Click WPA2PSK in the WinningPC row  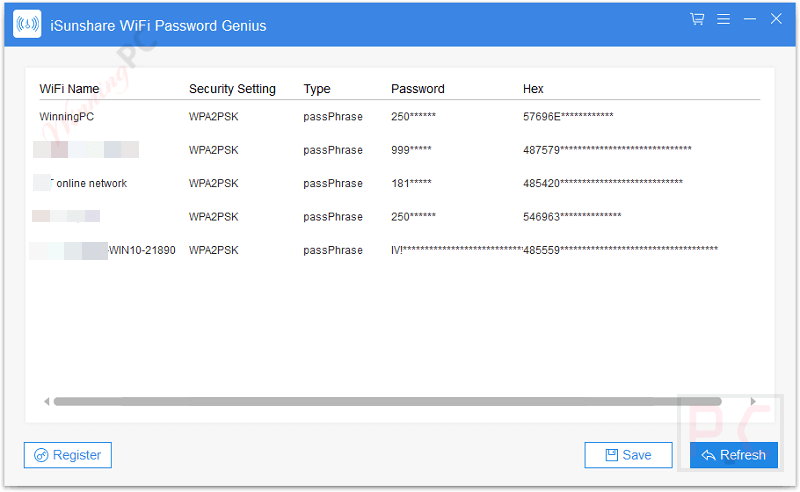pyautogui.click(x=213, y=116)
